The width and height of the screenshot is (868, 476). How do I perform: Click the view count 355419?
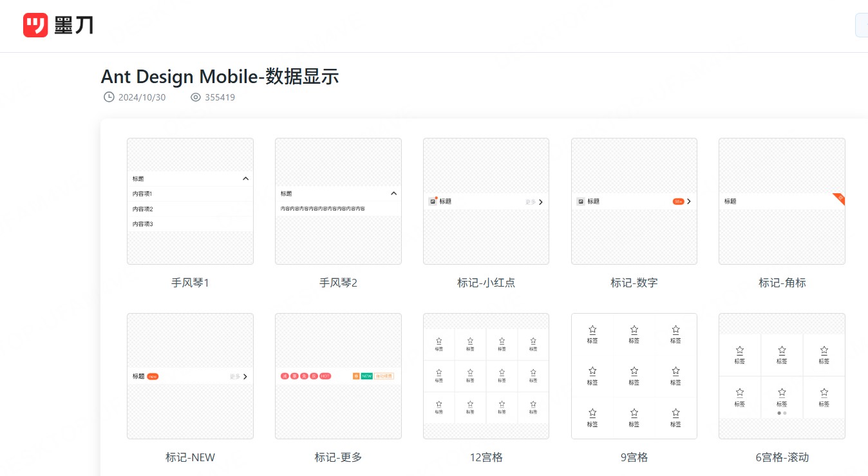click(220, 97)
